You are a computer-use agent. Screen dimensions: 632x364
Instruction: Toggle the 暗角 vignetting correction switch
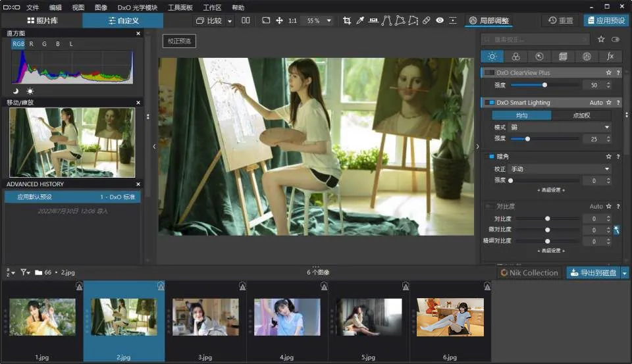pyautogui.click(x=490, y=157)
